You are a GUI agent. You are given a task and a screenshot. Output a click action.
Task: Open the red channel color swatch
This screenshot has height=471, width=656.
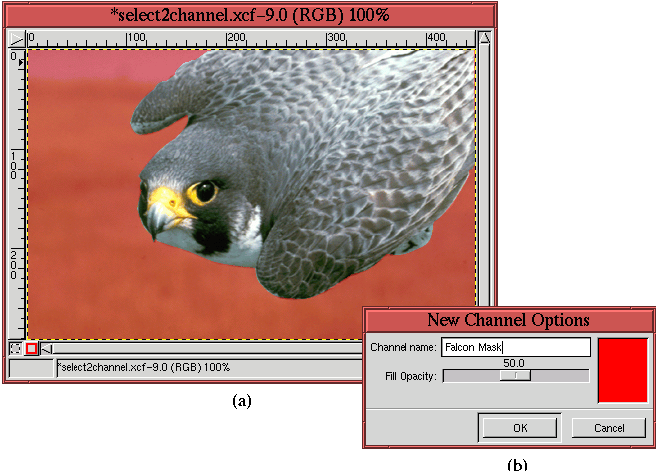tap(622, 370)
